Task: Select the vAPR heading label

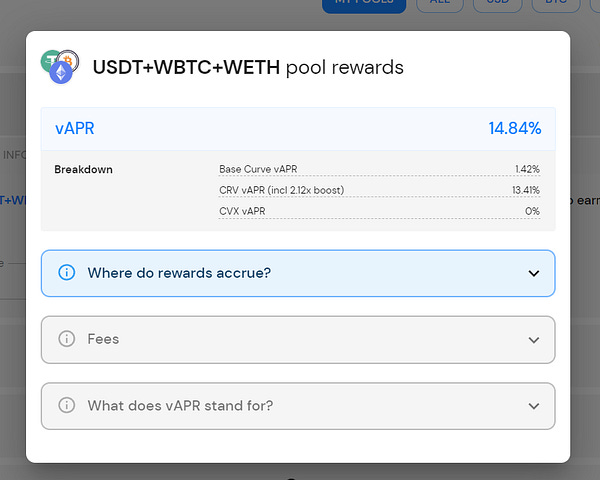Action: 75,128
